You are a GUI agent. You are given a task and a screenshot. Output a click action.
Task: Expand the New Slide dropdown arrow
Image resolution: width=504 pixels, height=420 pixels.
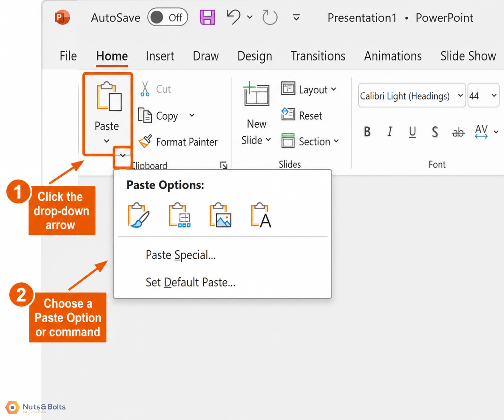268,140
